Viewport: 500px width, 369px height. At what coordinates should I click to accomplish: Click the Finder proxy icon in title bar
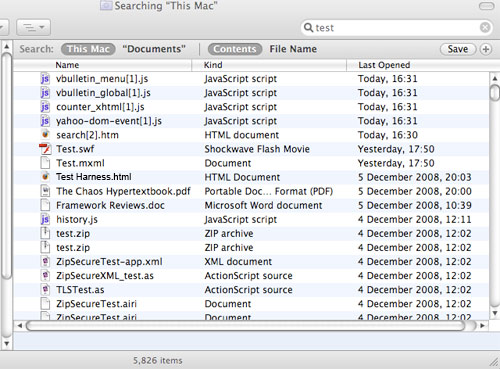(x=106, y=5)
